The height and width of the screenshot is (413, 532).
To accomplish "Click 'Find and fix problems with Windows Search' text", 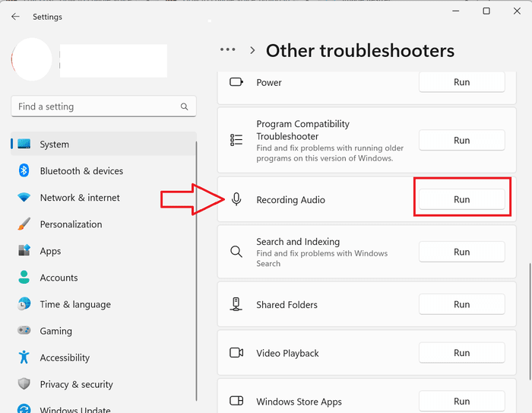I will (322, 259).
